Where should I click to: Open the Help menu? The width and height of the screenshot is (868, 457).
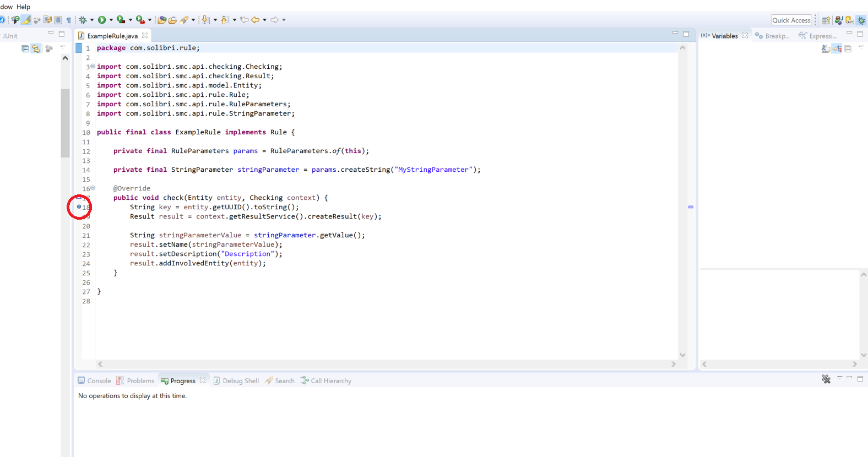point(23,7)
